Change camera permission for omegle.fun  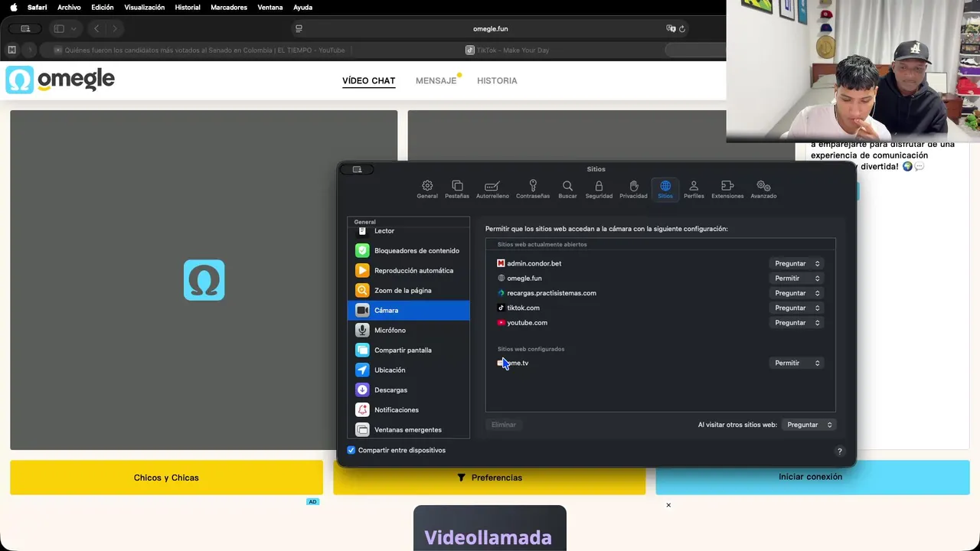pyautogui.click(x=796, y=278)
